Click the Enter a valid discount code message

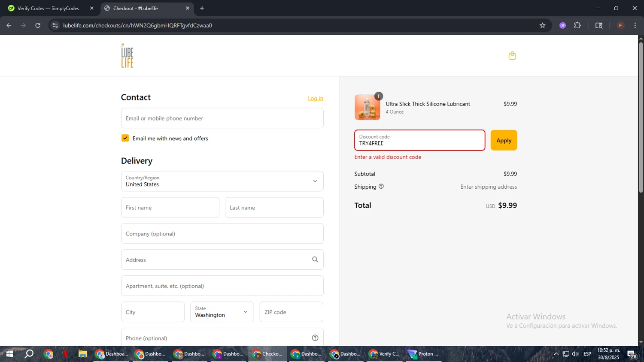coord(388,157)
